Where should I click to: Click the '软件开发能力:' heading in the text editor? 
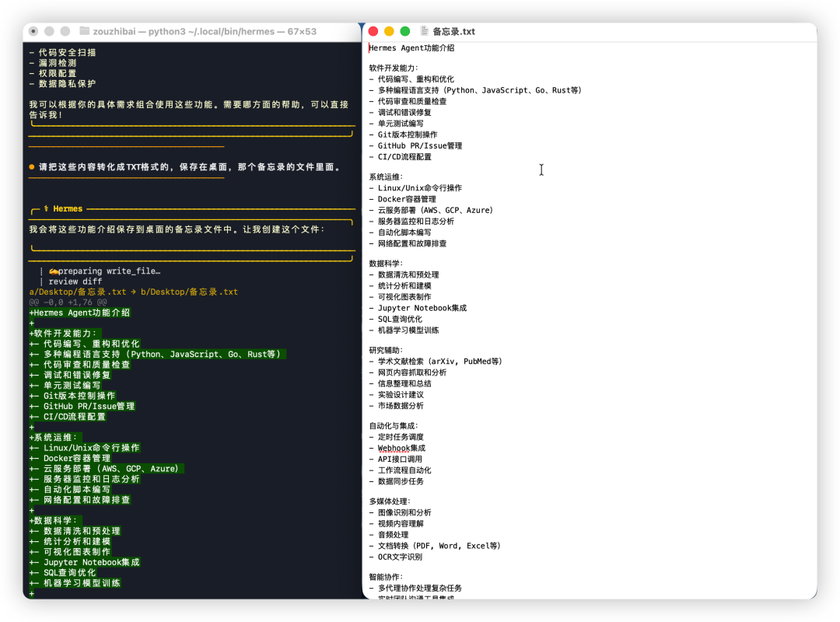pyautogui.click(x=394, y=68)
